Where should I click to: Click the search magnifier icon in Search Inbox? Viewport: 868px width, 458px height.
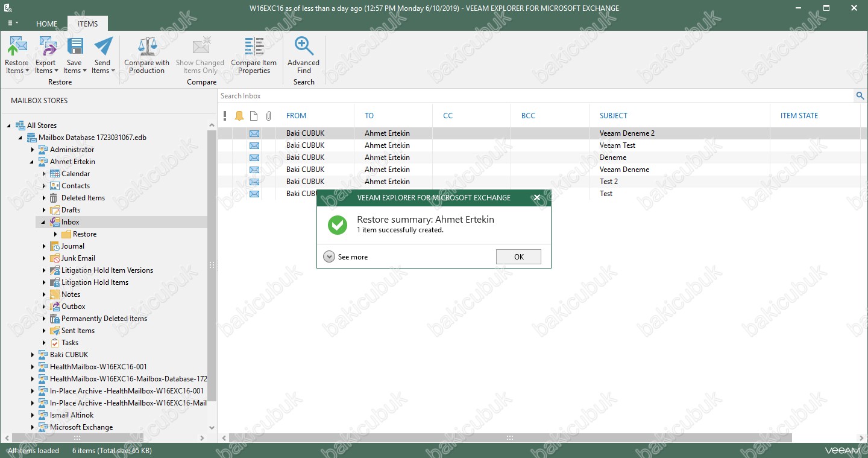click(x=860, y=96)
